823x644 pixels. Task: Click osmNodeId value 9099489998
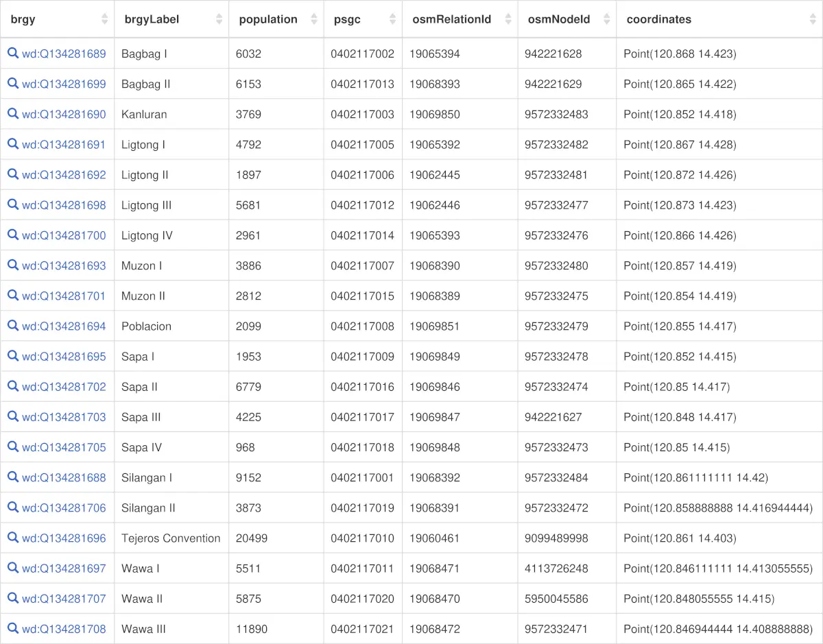point(556,538)
